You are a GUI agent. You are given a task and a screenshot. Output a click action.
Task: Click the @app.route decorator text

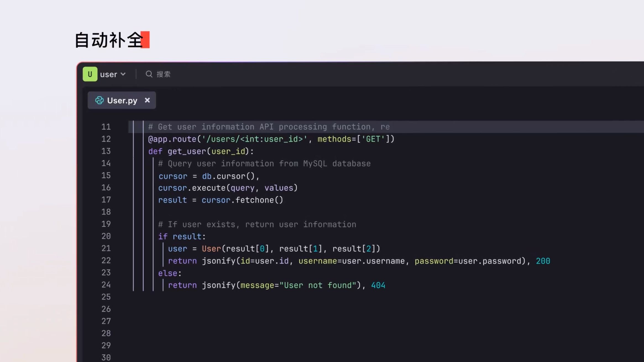click(172, 139)
